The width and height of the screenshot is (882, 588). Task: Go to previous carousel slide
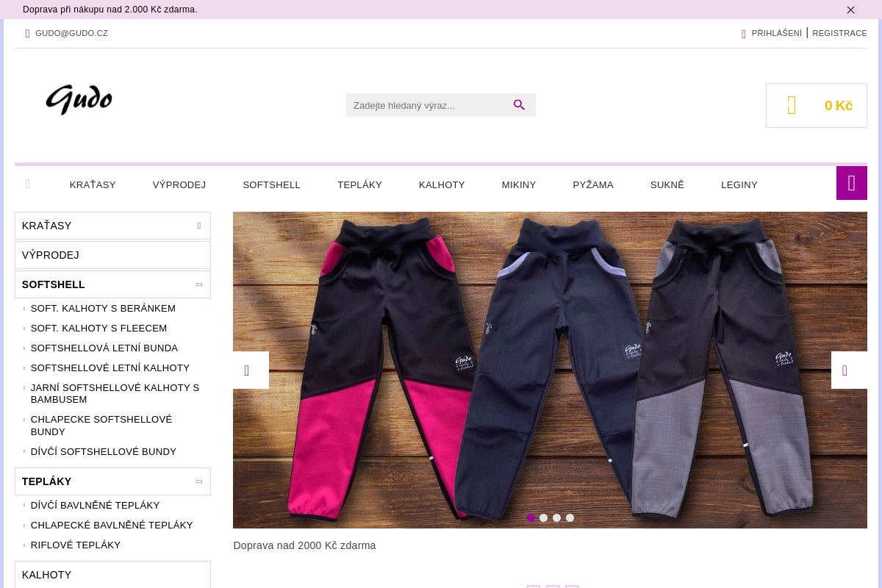[x=251, y=370]
